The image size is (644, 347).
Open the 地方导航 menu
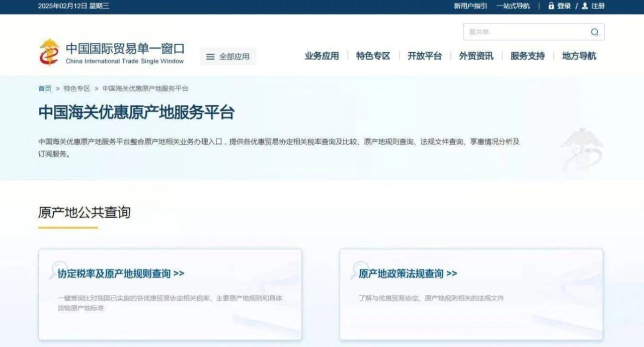[x=579, y=56]
